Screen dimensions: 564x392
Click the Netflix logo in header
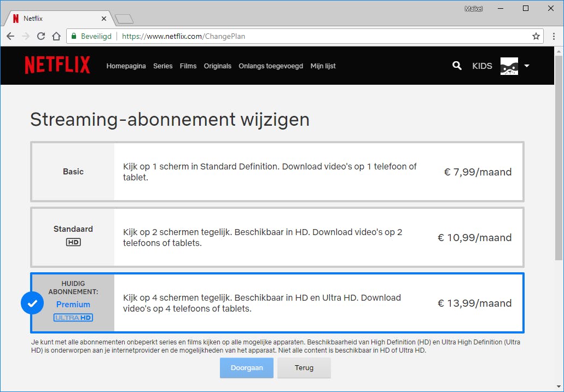(57, 65)
